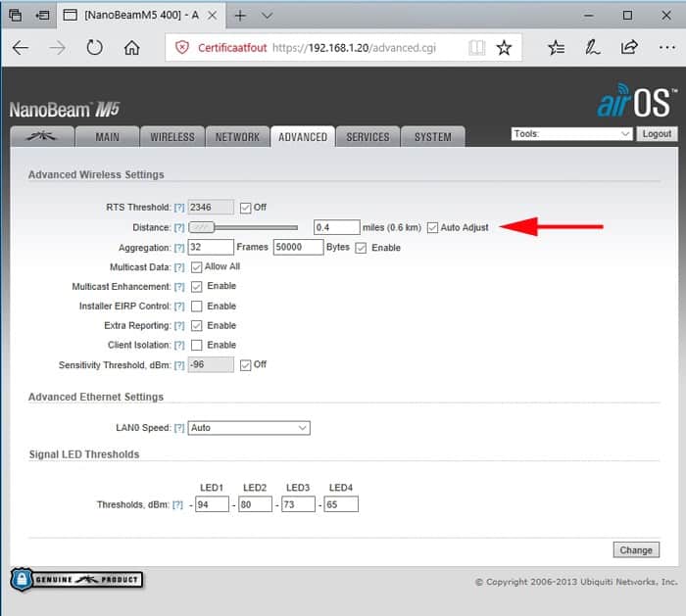686x616 pixels.
Task: Open browser settings and more menu
Action: [x=666, y=47]
